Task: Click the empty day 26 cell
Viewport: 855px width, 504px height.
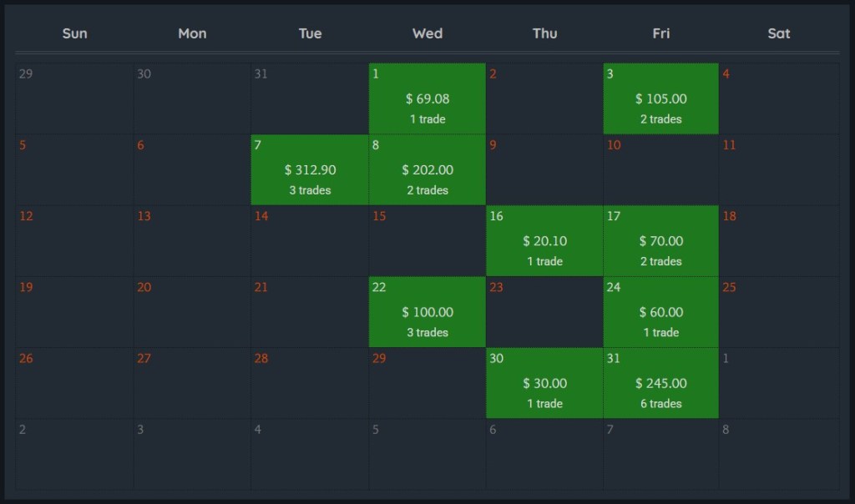Action: point(74,382)
